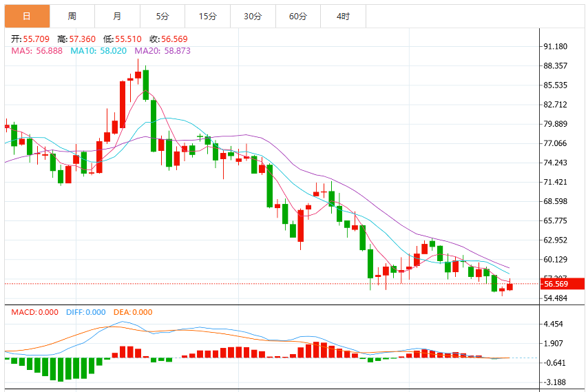Click the DIFF 0.000 label
This screenshot has width=588, height=392.
(86, 312)
